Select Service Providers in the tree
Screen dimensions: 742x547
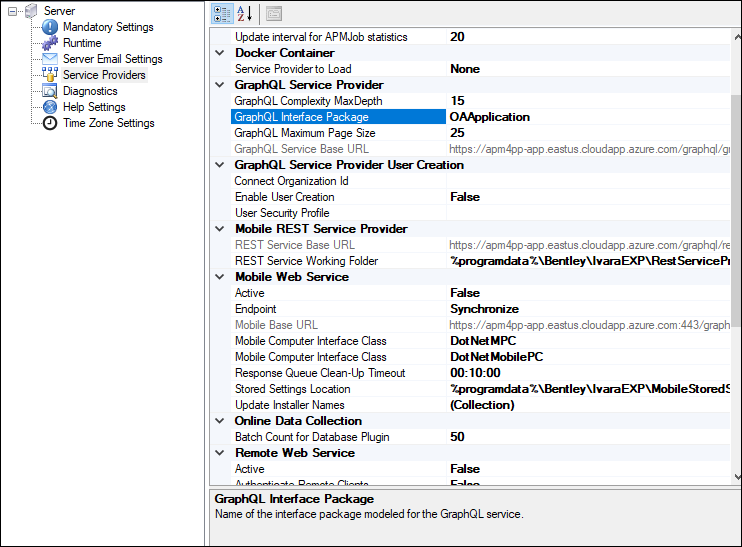coord(103,75)
